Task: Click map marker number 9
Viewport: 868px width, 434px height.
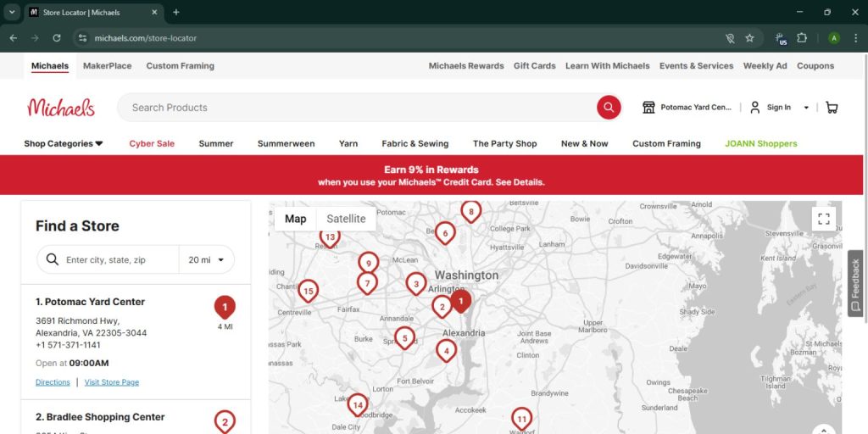Action: pos(368,263)
